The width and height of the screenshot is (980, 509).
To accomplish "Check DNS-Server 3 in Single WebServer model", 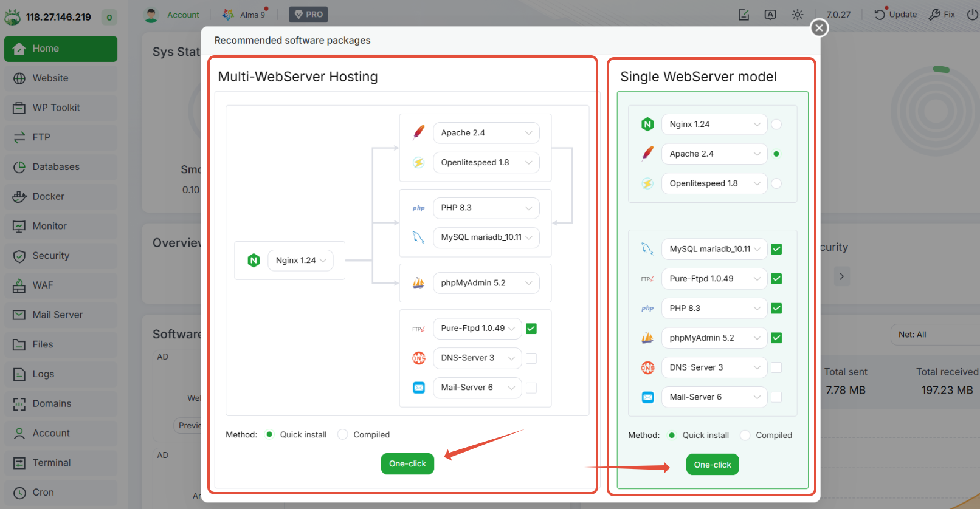I will [x=776, y=367].
